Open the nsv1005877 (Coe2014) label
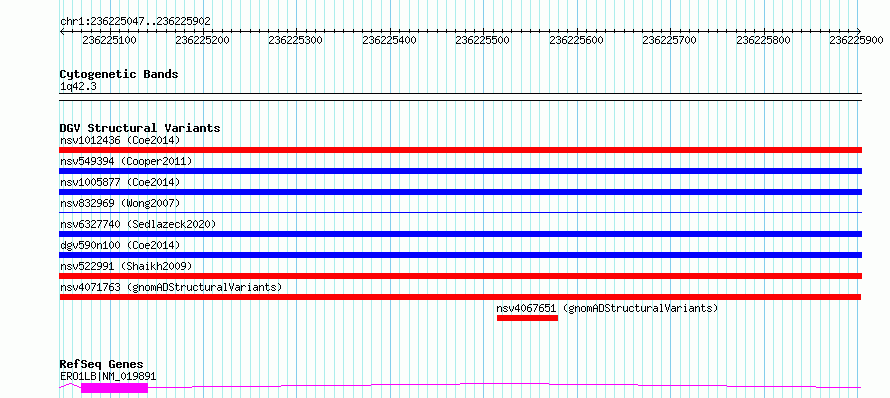 (120, 182)
